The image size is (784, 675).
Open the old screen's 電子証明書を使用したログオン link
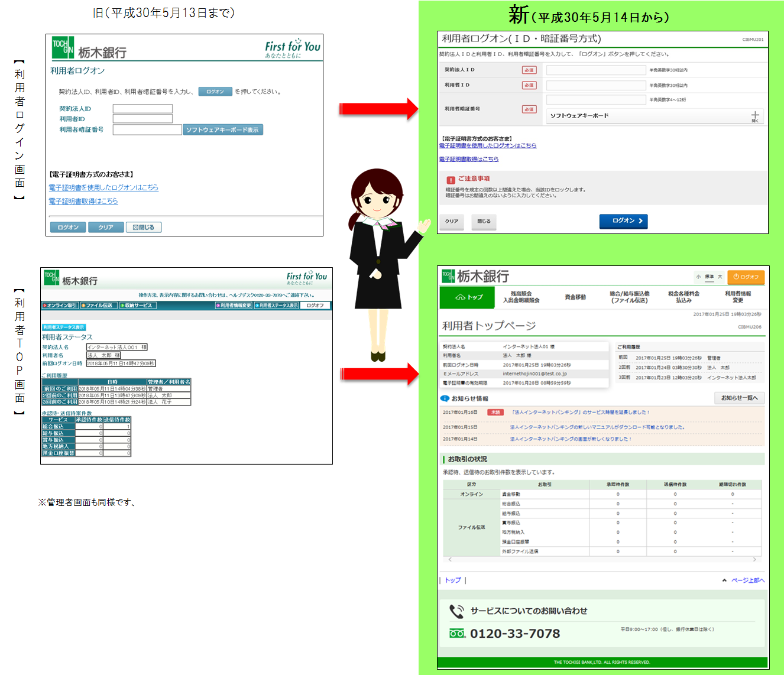coord(103,187)
